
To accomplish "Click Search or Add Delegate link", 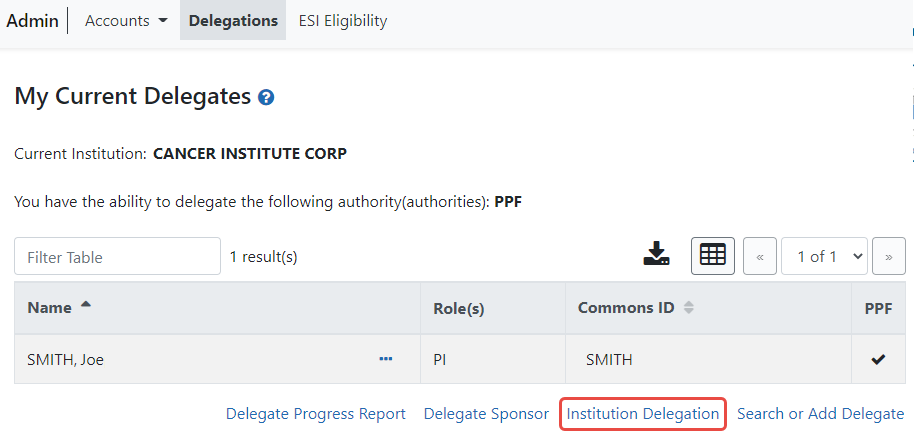I will pos(820,414).
